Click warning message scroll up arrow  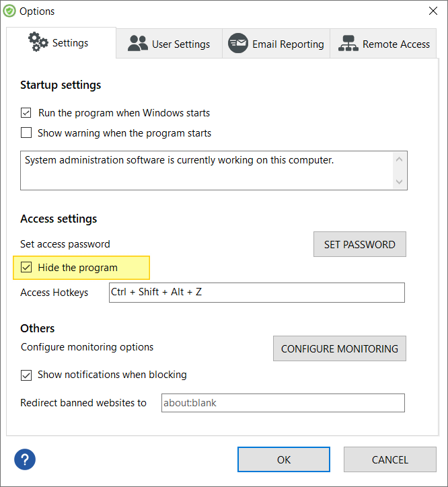pyautogui.click(x=400, y=159)
